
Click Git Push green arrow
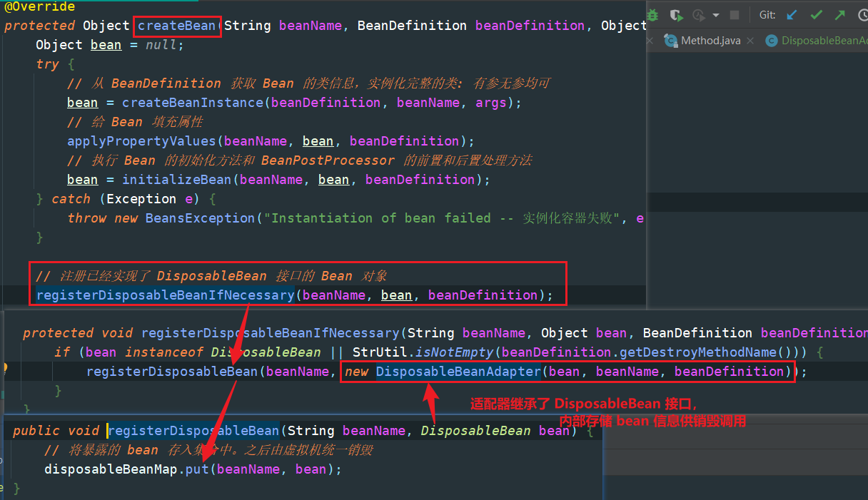point(839,15)
